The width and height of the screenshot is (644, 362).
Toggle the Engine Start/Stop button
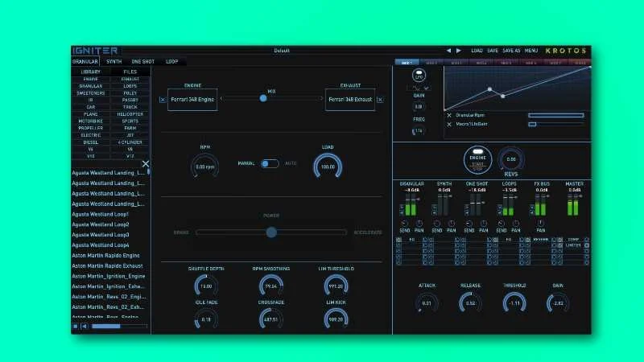click(477, 159)
